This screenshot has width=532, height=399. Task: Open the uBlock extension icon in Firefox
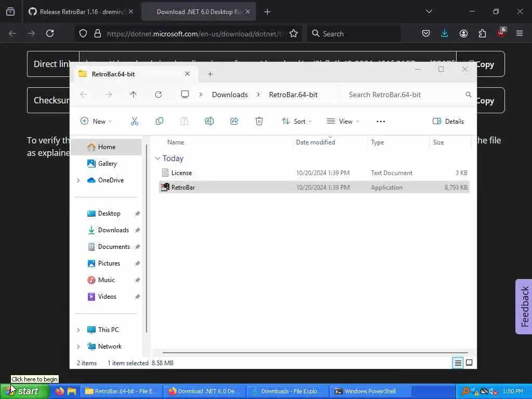(x=501, y=33)
